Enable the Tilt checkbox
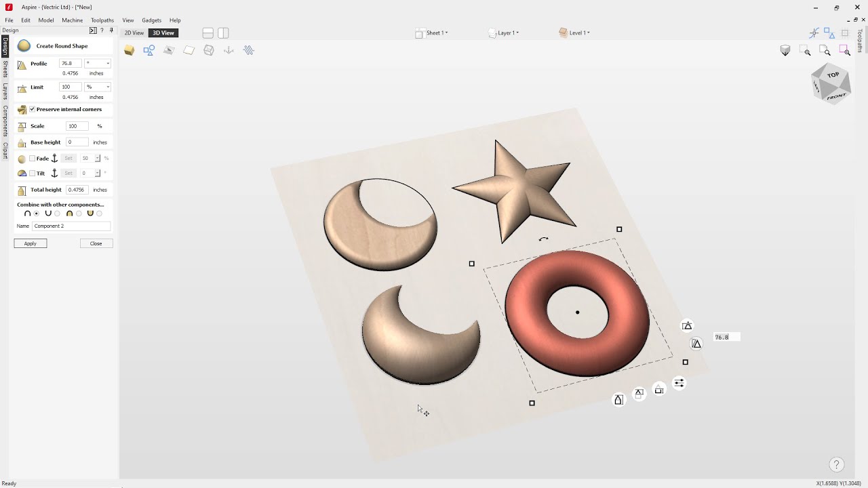 point(32,174)
